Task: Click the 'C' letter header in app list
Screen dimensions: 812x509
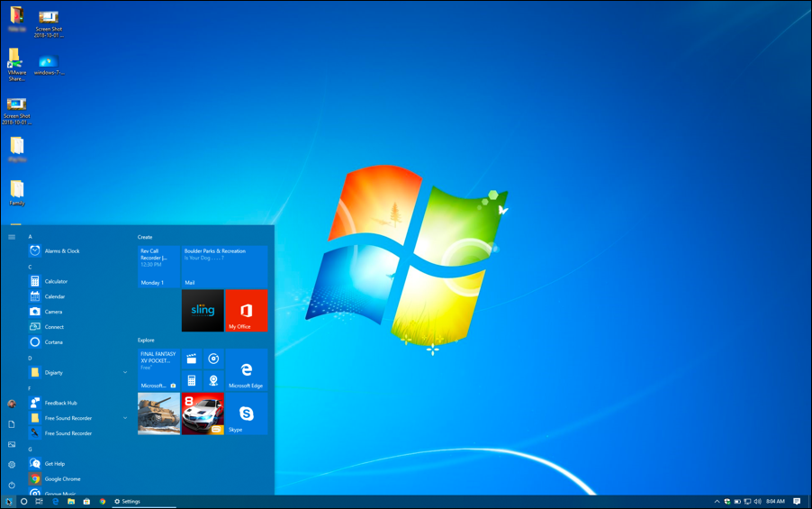Action: pyautogui.click(x=30, y=268)
